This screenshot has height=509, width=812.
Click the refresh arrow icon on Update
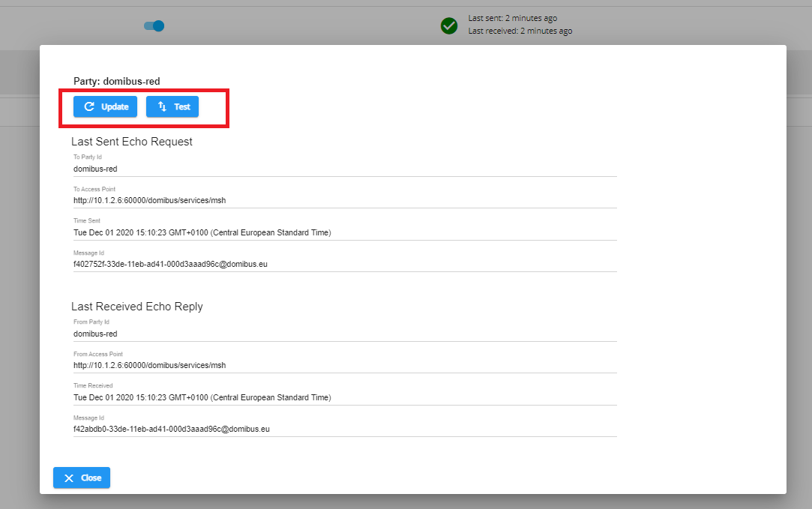tap(89, 107)
